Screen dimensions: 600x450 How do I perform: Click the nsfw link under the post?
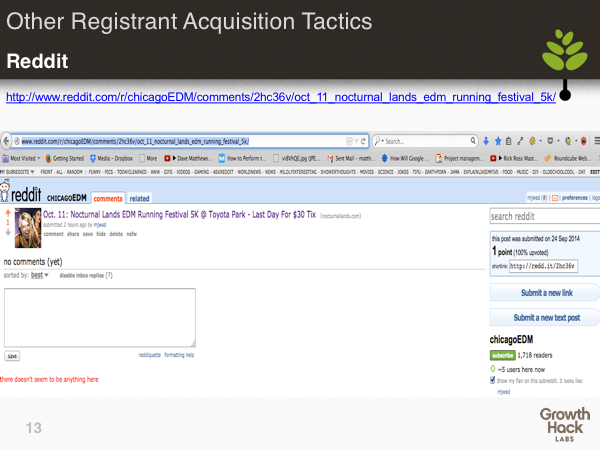click(x=132, y=234)
